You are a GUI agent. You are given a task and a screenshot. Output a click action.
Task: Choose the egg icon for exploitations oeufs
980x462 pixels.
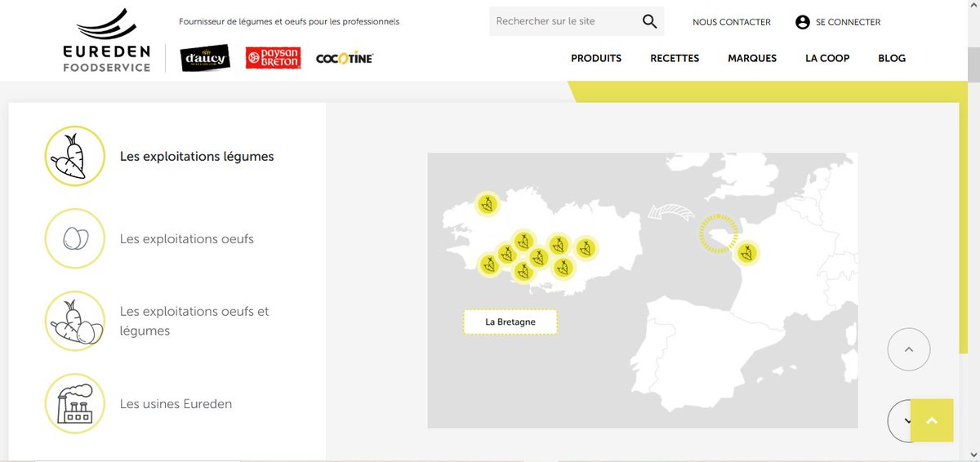[75, 239]
